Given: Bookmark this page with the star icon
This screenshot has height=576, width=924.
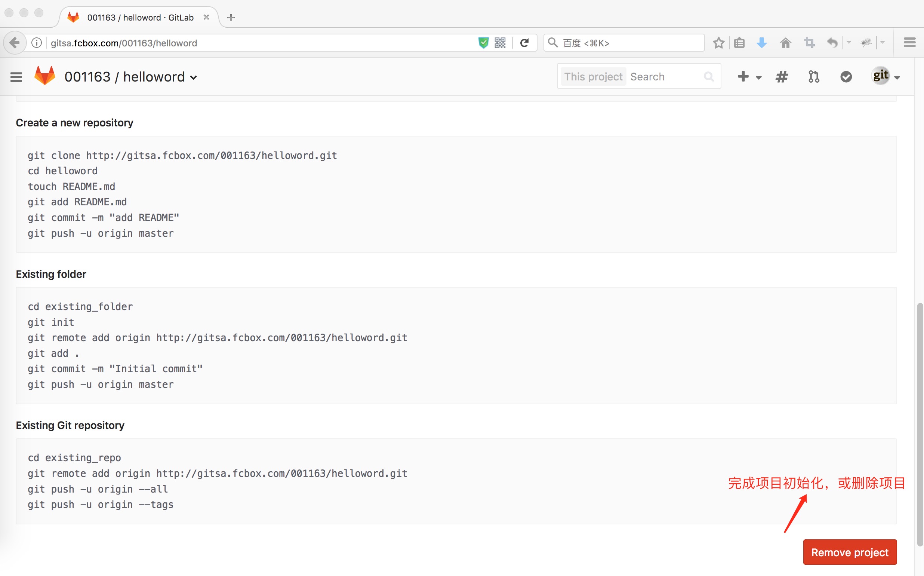Looking at the screenshot, I should (x=718, y=43).
